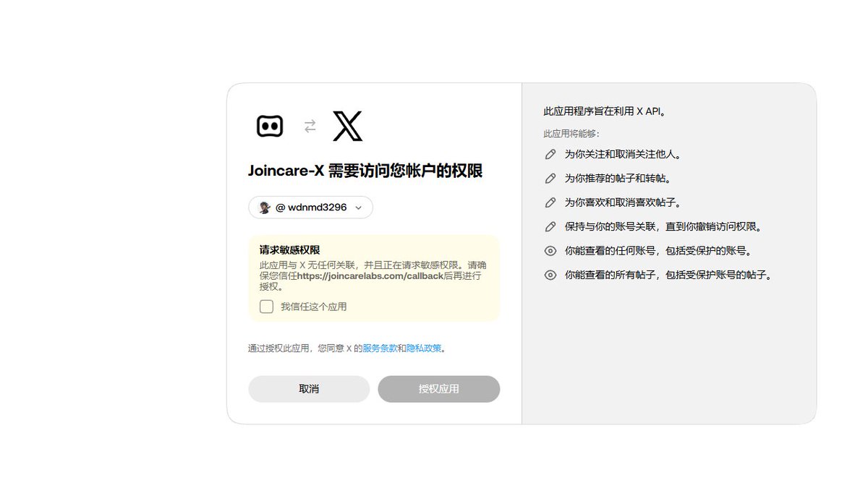Open the 服务条款 link
The image size is (868, 483).
coord(380,349)
